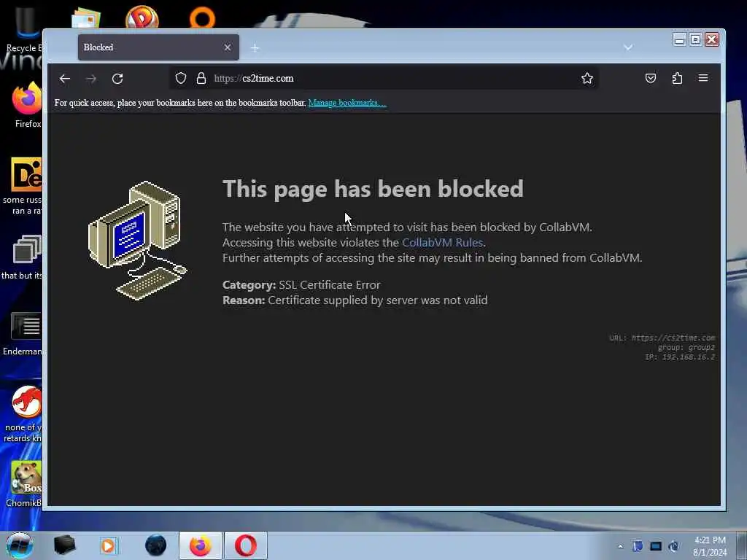Open the Manage bookmarks link

tap(347, 103)
